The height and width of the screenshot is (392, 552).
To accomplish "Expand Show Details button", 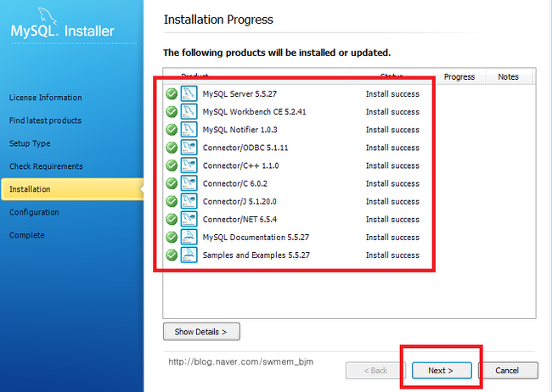I will [x=201, y=332].
